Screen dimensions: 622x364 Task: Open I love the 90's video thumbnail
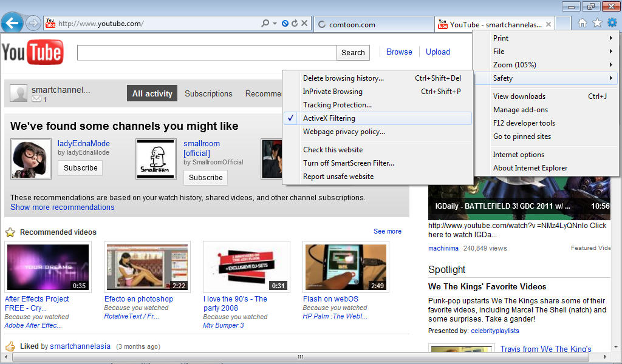click(x=247, y=267)
